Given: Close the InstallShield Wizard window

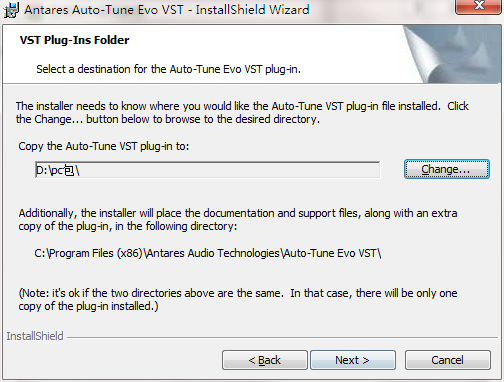Looking at the screenshot, I should coord(479,6).
